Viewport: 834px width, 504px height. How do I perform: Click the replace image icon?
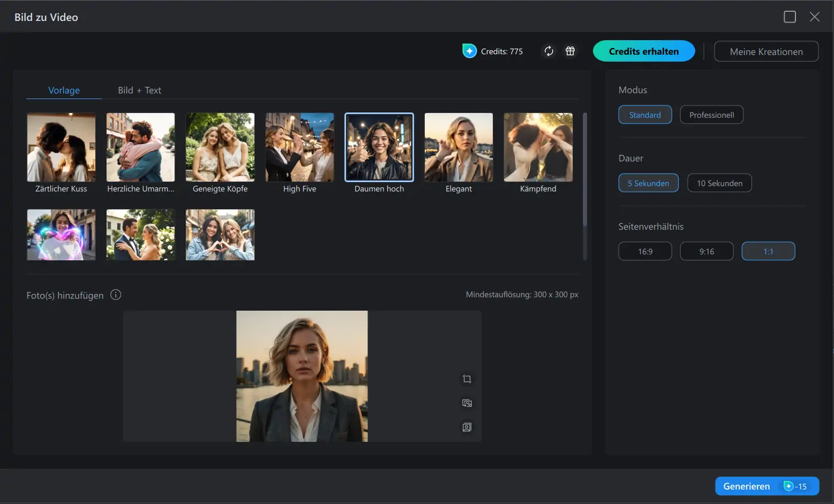(467, 403)
